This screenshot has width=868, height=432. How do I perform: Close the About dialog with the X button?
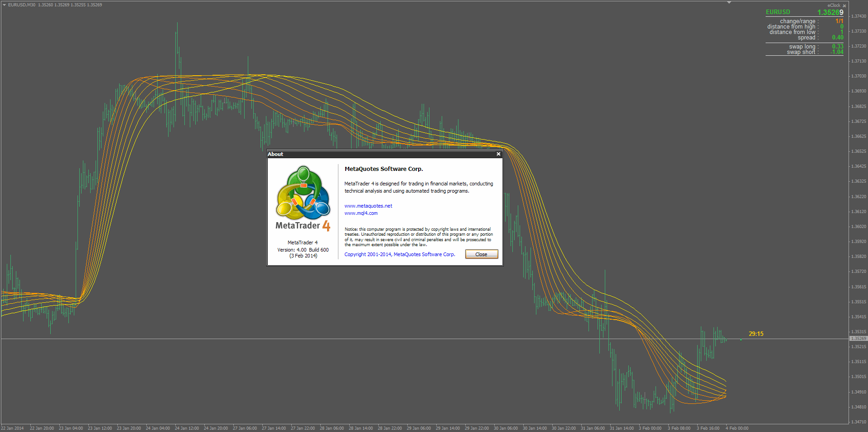click(x=498, y=154)
